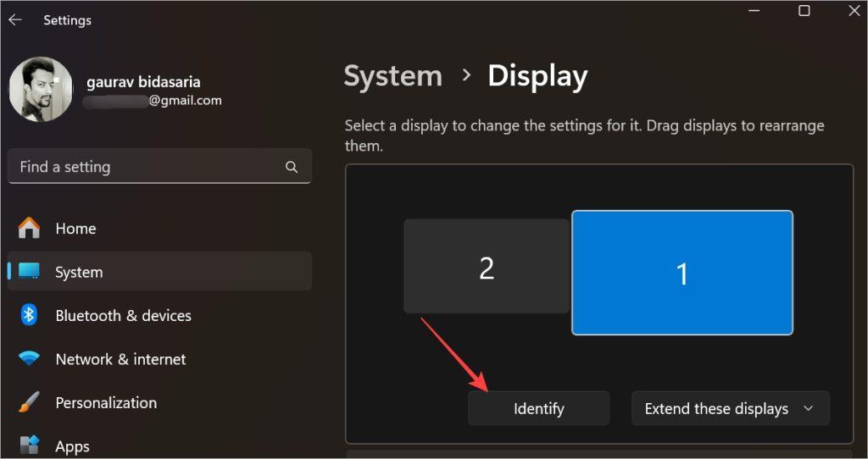The height and width of the screenshot is (459, 868).
Task: Open the Home settings page
Action: point(159,228)
